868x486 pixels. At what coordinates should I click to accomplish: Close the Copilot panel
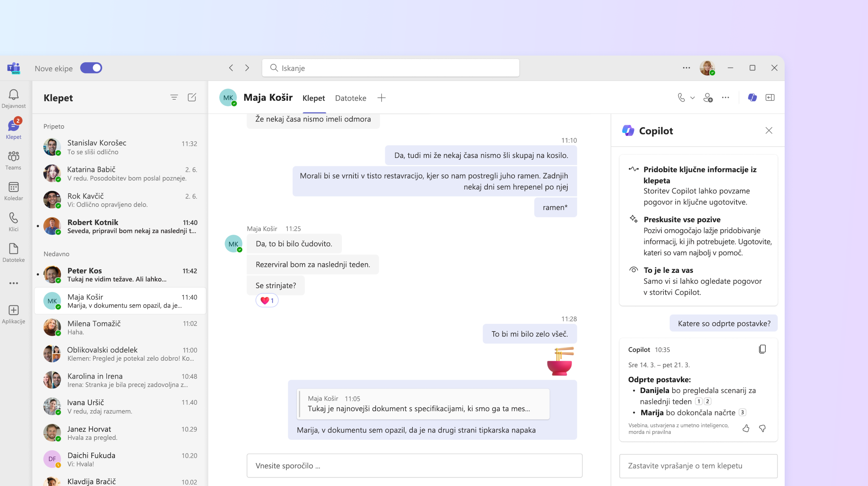(x=769, y=131)
